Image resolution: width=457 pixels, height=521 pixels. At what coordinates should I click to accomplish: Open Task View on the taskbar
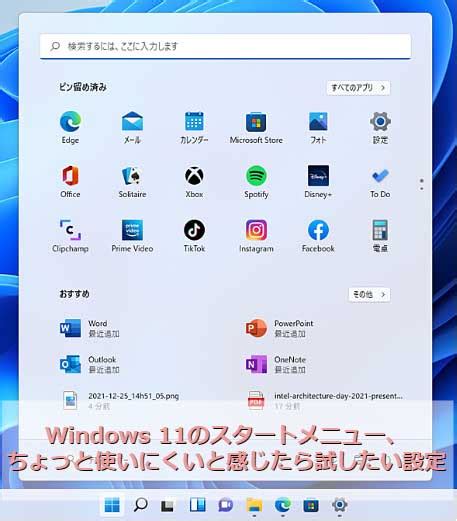coord(168,505)
